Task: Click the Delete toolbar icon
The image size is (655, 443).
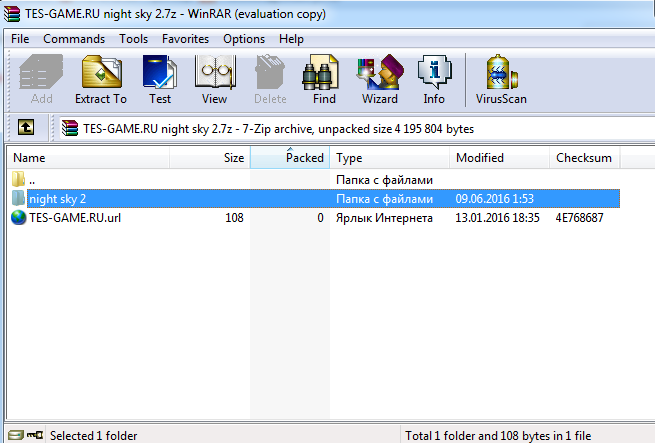Action: point(270,79)
